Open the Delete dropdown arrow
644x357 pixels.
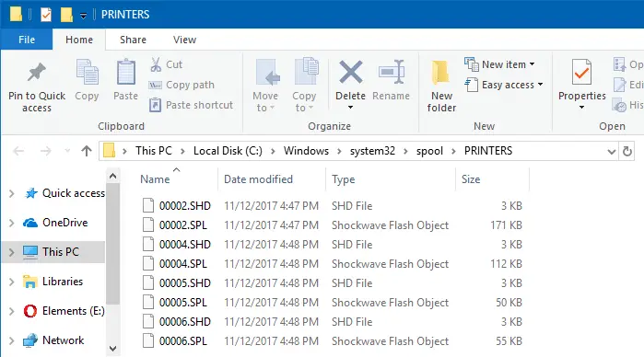(350, 108)
